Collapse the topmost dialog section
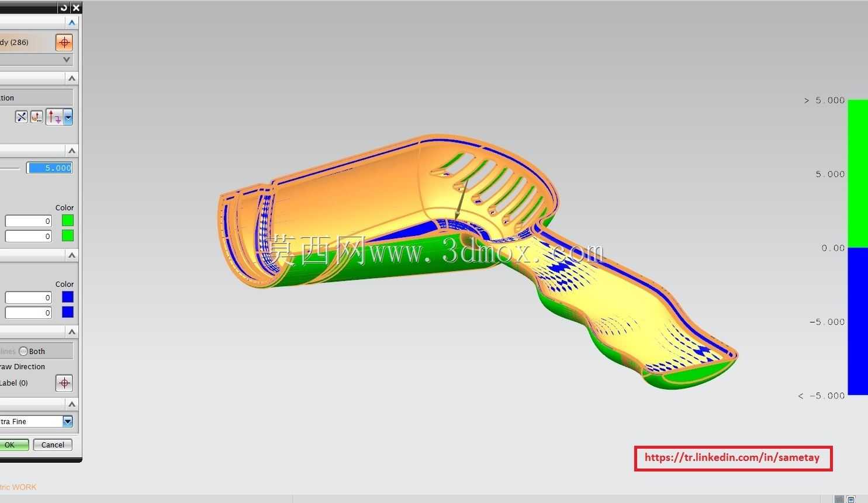868x503 pixels. [72, 23]
